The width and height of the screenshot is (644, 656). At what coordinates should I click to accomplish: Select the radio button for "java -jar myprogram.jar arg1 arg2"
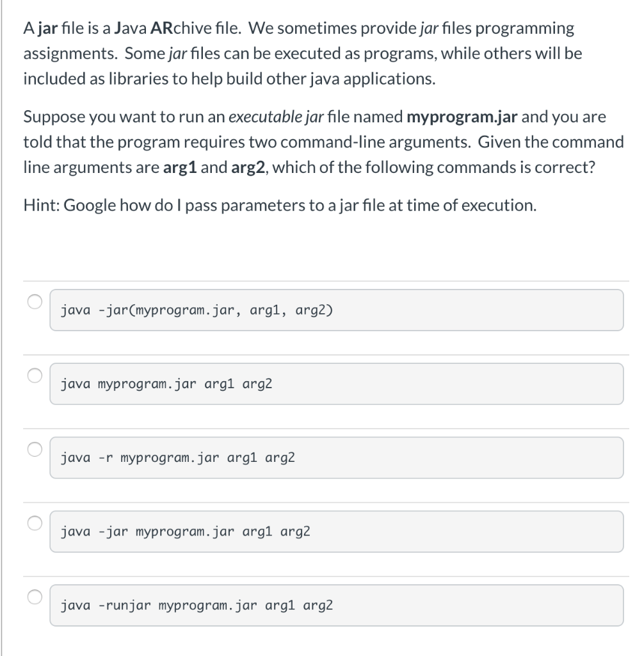tap(36, 523)
